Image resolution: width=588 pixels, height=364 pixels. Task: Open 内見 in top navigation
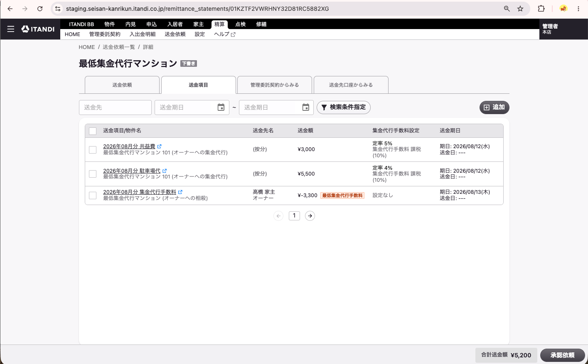130,24
